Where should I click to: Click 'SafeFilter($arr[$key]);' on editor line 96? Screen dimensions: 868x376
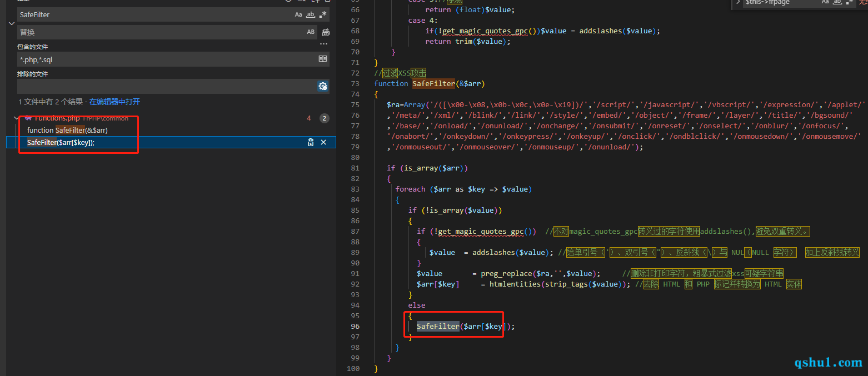(466, 326)
